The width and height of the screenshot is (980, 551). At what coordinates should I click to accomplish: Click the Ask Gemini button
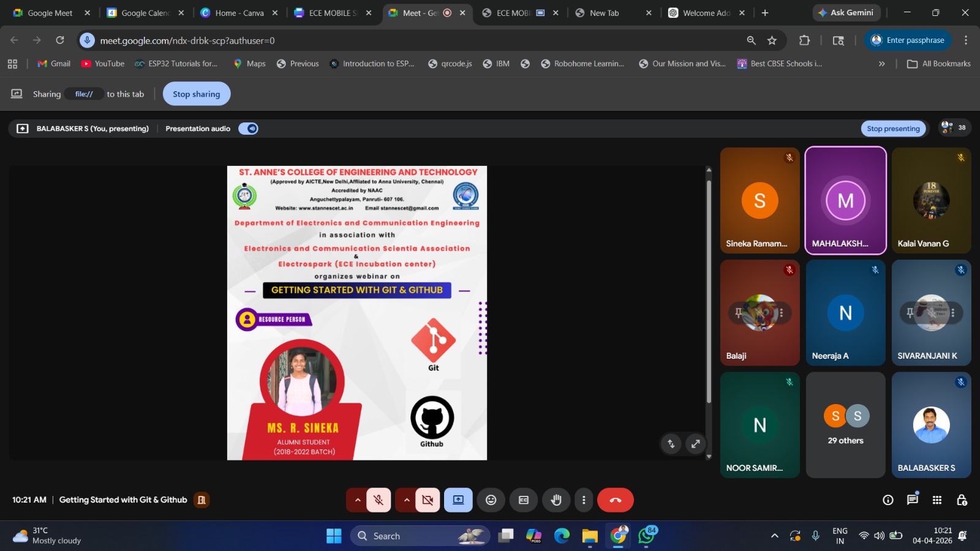pos(847,13)
